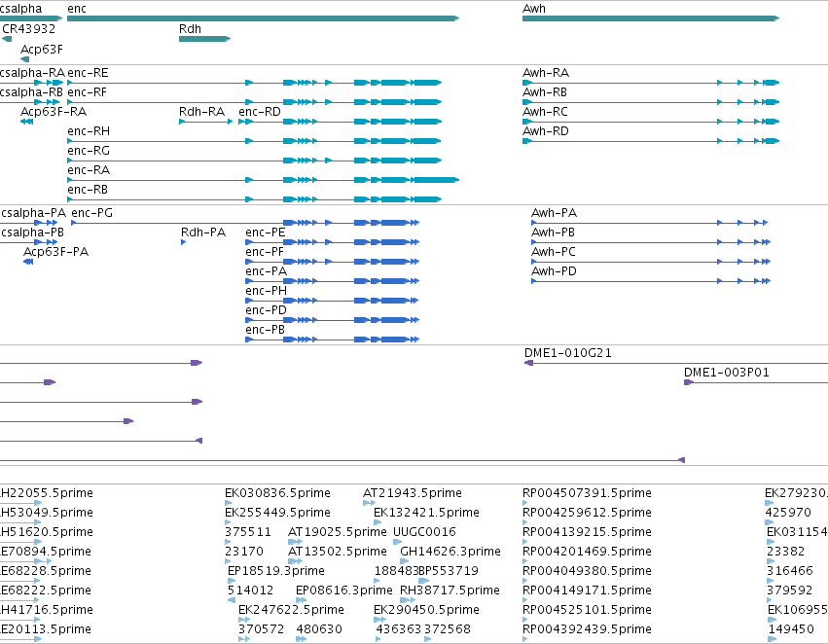Click the enc-PD protein label
Viewport: 828px width, 644px height.
click(267, 310)
